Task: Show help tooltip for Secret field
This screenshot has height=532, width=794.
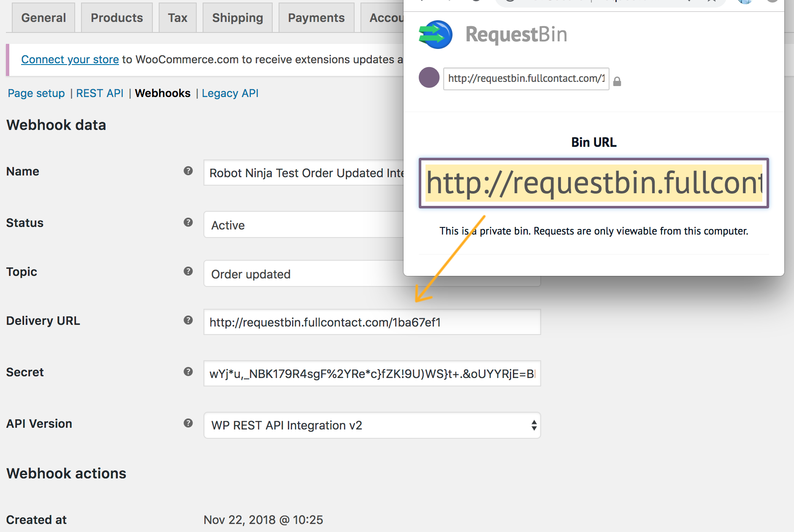Action: click(x=188, y=372)
